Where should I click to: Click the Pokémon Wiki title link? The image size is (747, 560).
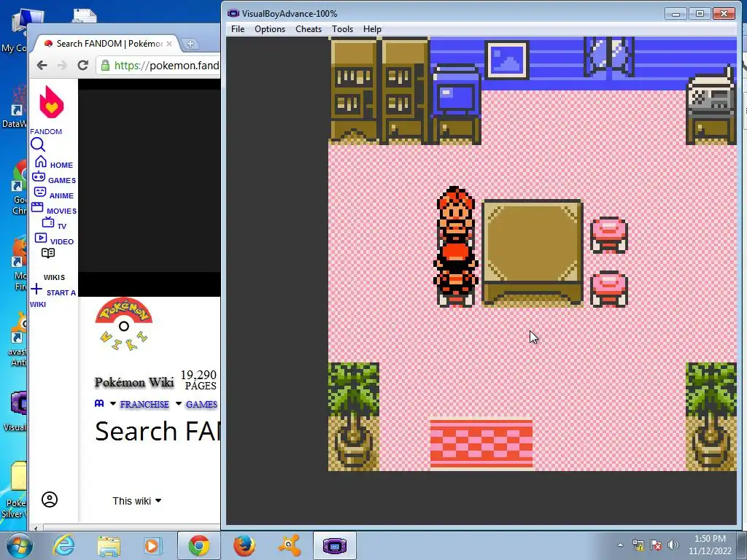134,382
